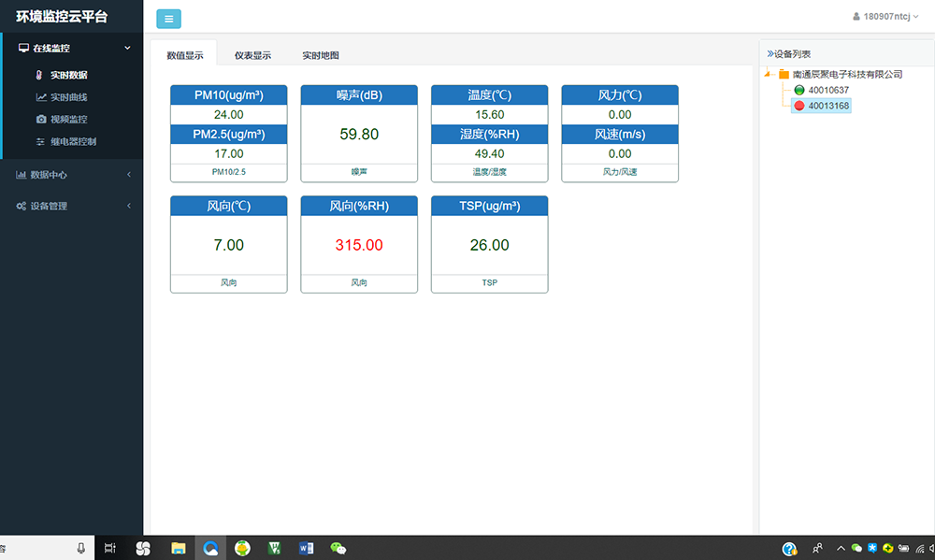Click the green status dot for 40010637

(x=799, y=90)
